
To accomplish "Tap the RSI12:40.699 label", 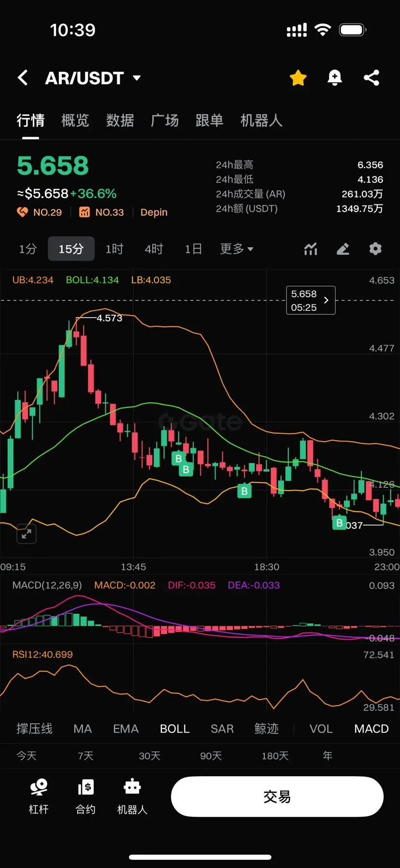I will click(x=43, y=654).
